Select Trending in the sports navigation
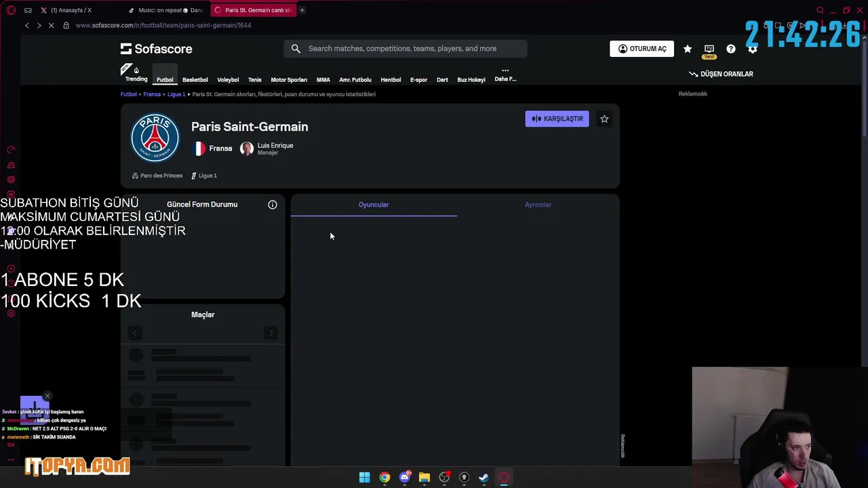 pos(136,73)
